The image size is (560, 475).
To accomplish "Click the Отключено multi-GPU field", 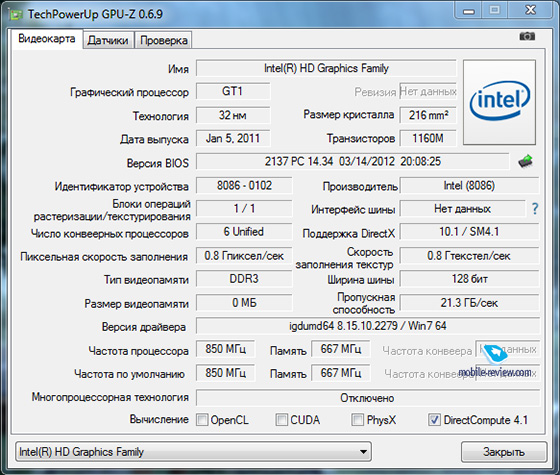I will pos(368,398).
